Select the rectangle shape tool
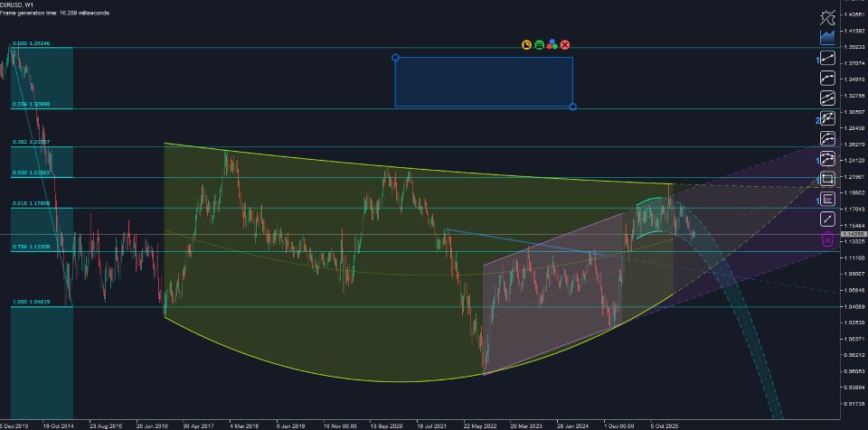Screen dimensions: 868x430 coord(827,179)
